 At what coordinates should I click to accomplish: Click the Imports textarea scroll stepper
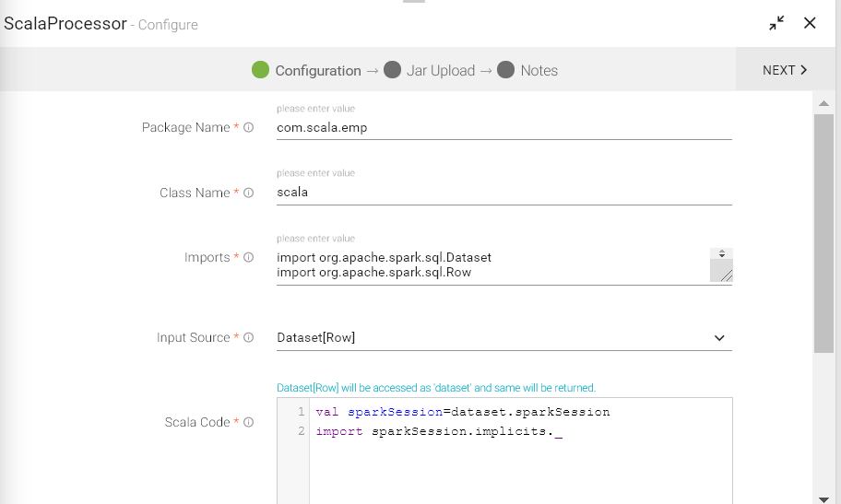[722, 253]
